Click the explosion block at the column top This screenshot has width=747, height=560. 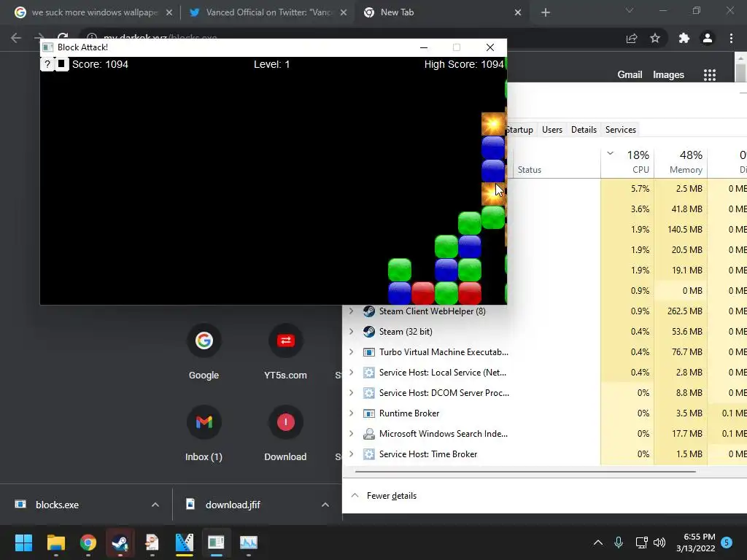[492, 124]
